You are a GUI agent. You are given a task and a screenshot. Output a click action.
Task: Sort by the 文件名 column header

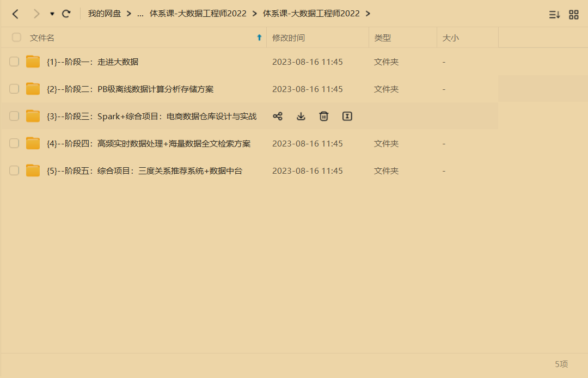[x=42, y=38]
